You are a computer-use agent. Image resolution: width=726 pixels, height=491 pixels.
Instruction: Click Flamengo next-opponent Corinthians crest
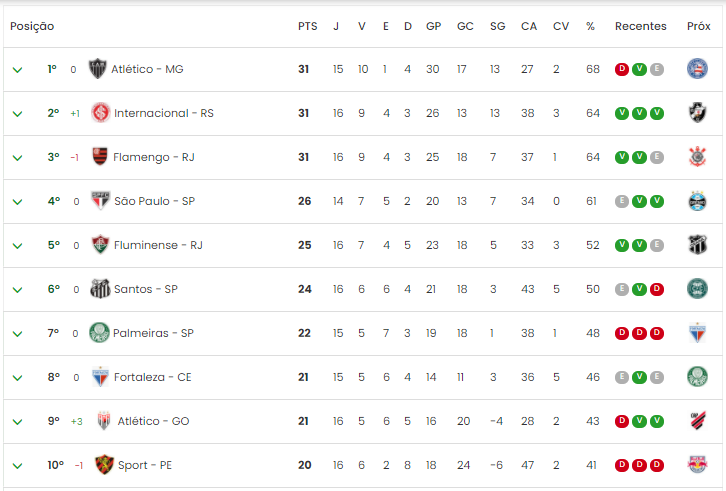coord(697,157)
